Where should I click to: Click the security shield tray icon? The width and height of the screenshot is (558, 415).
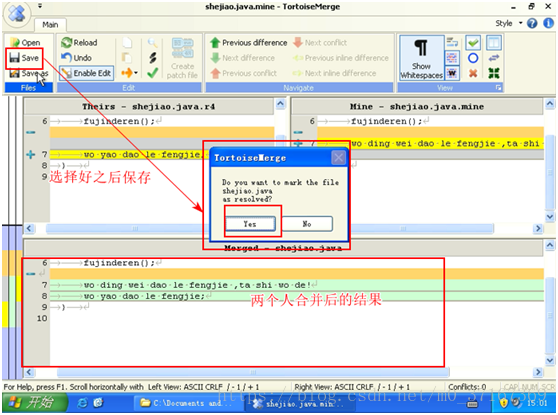(504, 403)
